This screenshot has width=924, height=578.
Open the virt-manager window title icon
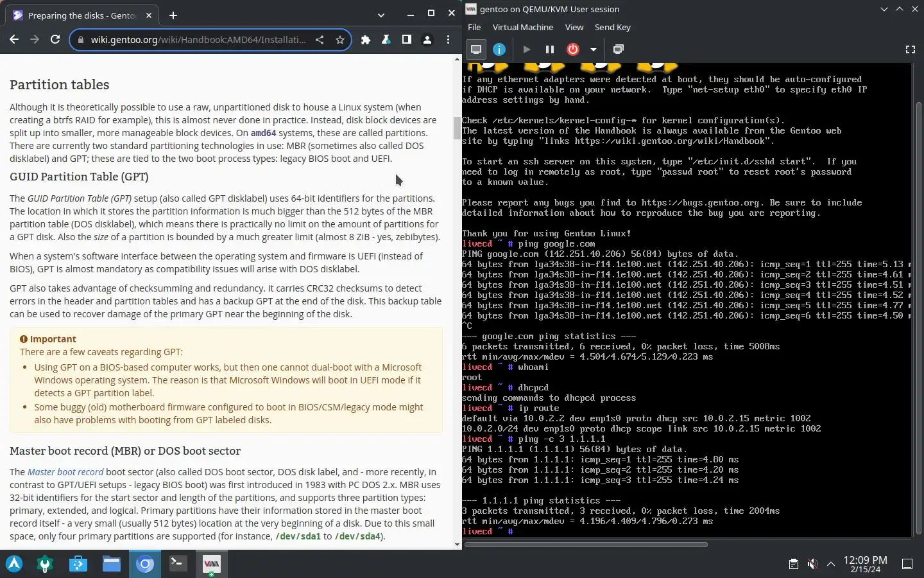(x=471, y=9)
